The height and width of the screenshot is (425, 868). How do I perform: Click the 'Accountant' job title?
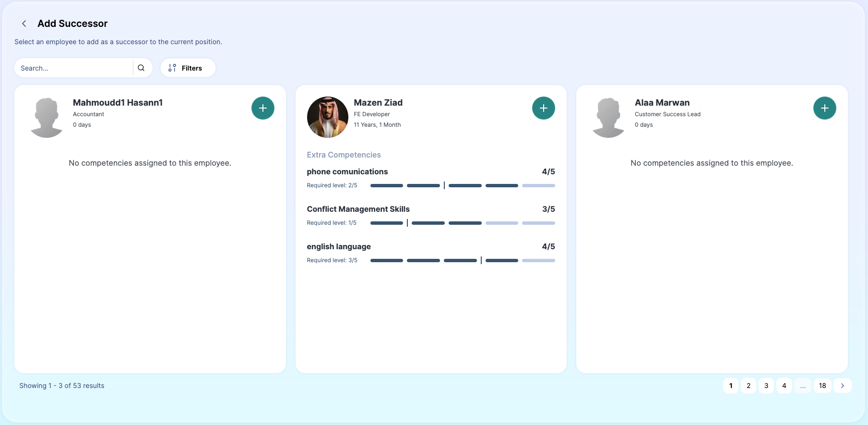tap(88, 114)
